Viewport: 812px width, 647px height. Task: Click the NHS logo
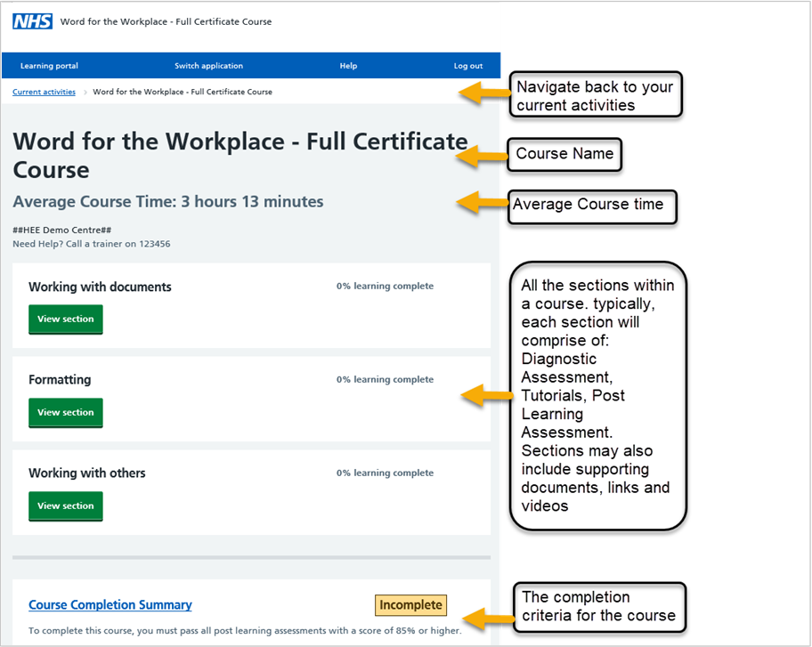[32, 21]
